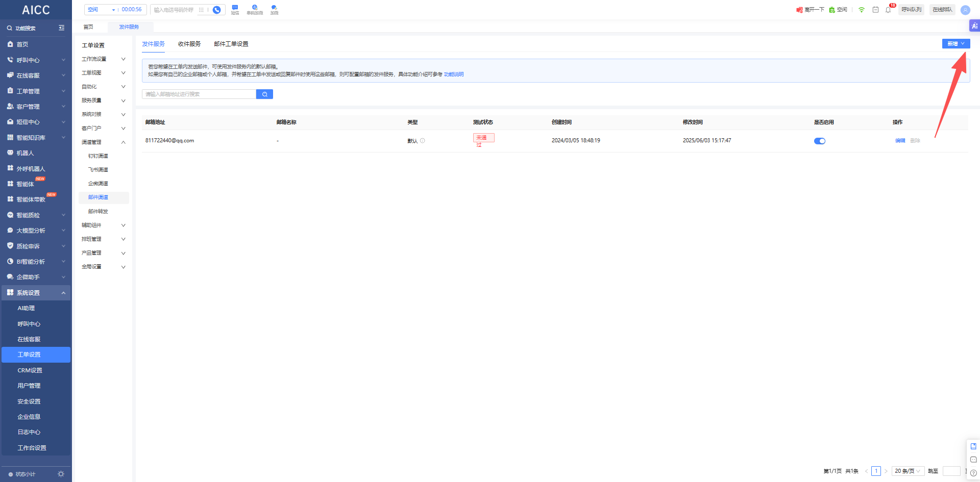The image size is (980, 482).
Task: Focus the email address search field
Action: (199, 94)
